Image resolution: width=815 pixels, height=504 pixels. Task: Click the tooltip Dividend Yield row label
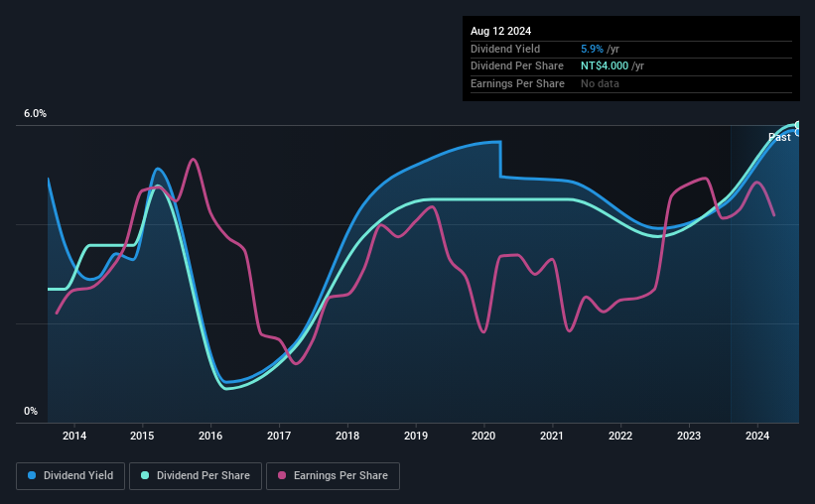[505, 49]
